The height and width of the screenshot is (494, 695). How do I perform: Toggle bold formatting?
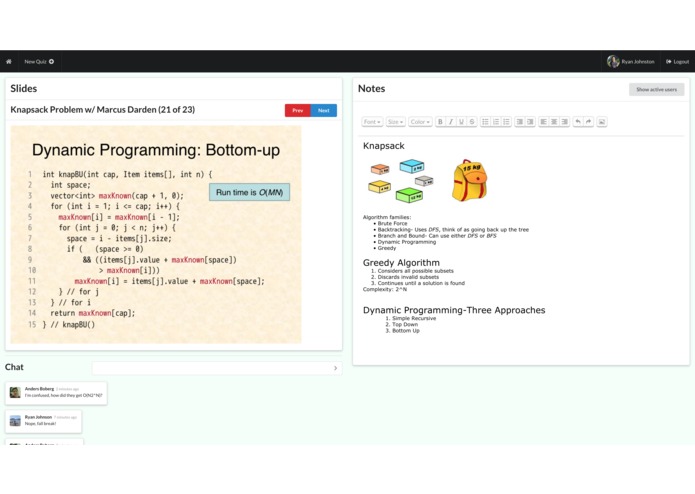[x=440, y=122]
